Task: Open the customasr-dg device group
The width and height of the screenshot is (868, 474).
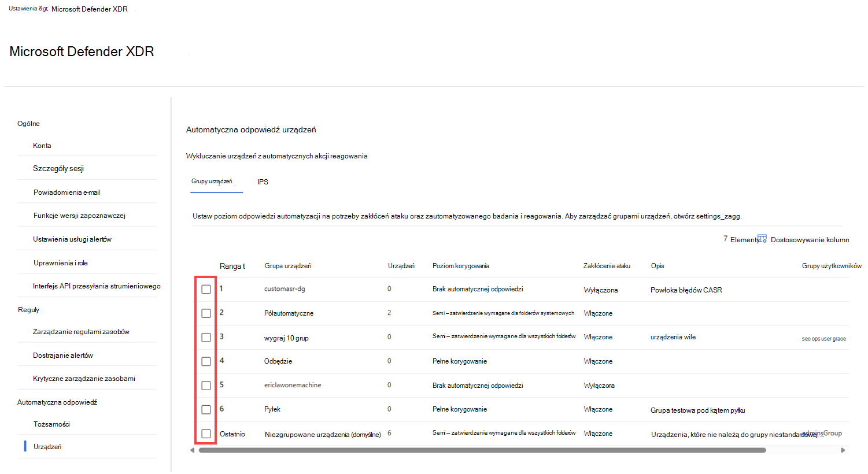Action: pyautogui.click(x=285, y=289)
